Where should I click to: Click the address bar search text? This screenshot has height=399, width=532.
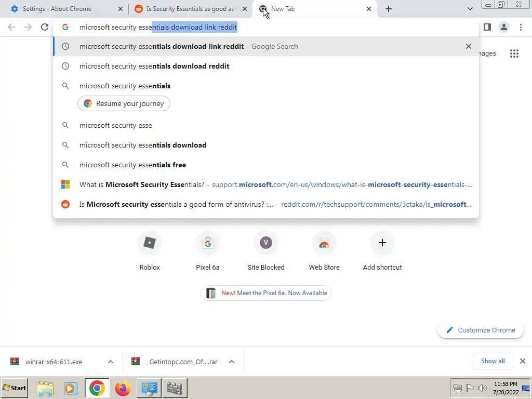[158, 27]
